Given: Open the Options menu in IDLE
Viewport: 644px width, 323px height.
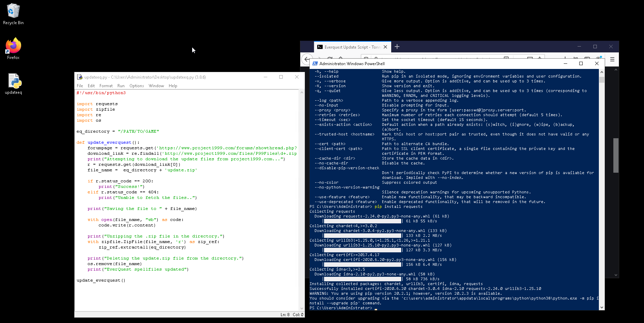Looking at the screenshot, I should click(x=137, y=86).
